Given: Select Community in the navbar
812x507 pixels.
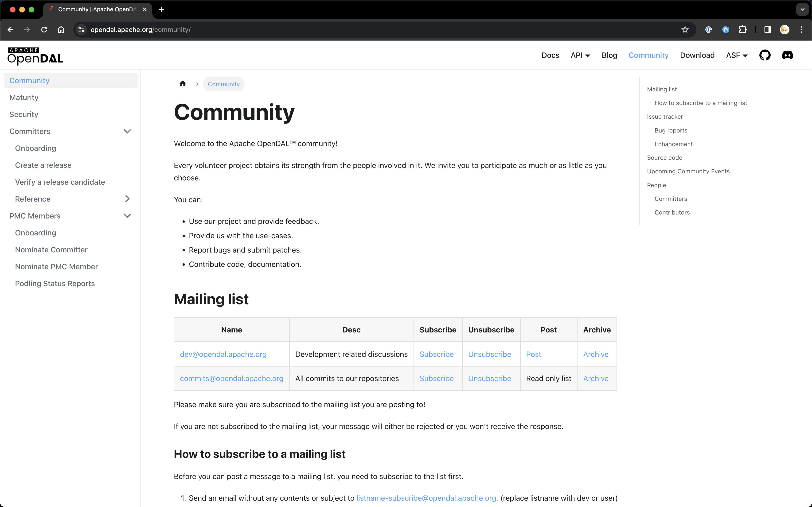Looking at the screenshot, I should tap(648, 55).
